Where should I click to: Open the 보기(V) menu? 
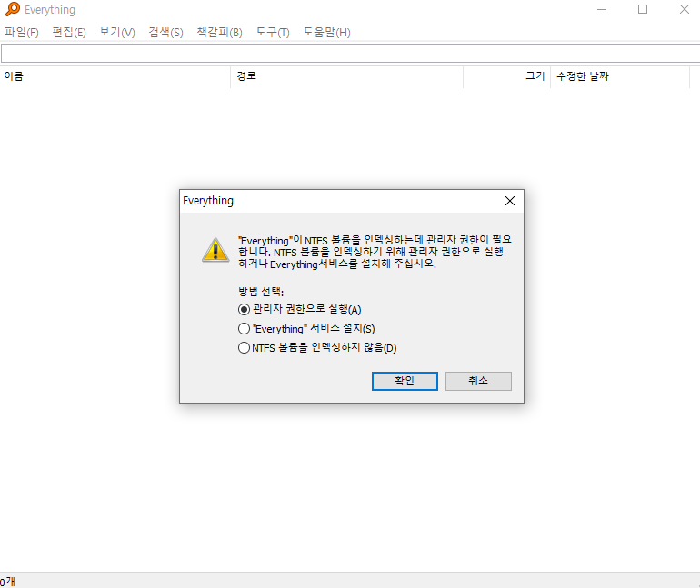pyautogui.click(x=117, y=32)
